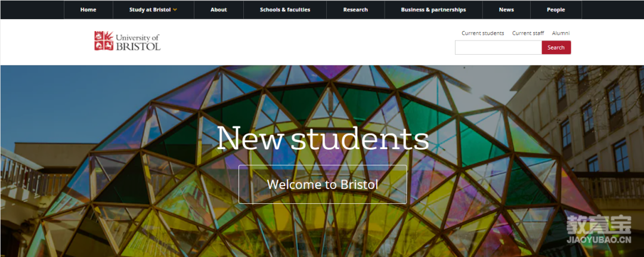Open the Home menu item
This screenshot has height=257, width=644.
88,10
